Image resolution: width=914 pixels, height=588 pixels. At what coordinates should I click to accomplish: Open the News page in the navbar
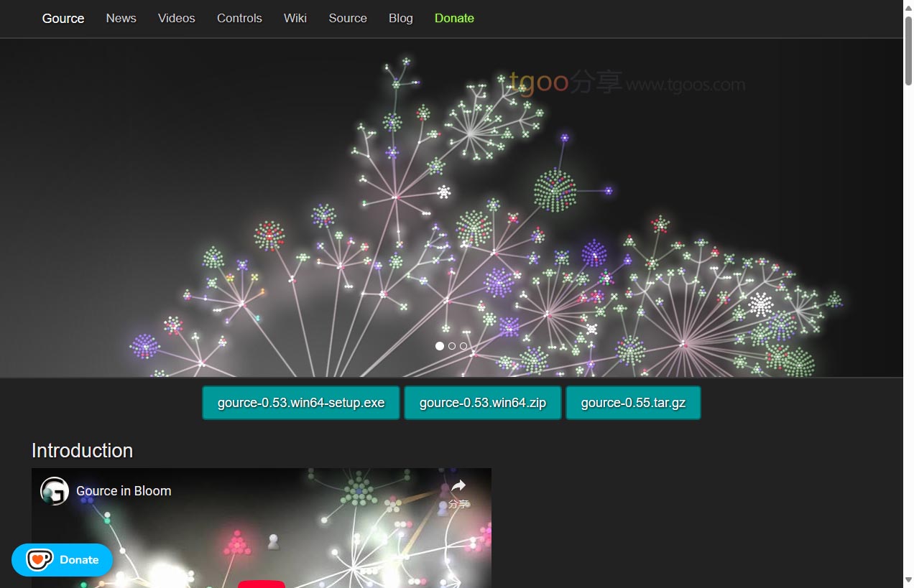coord(121,19)
